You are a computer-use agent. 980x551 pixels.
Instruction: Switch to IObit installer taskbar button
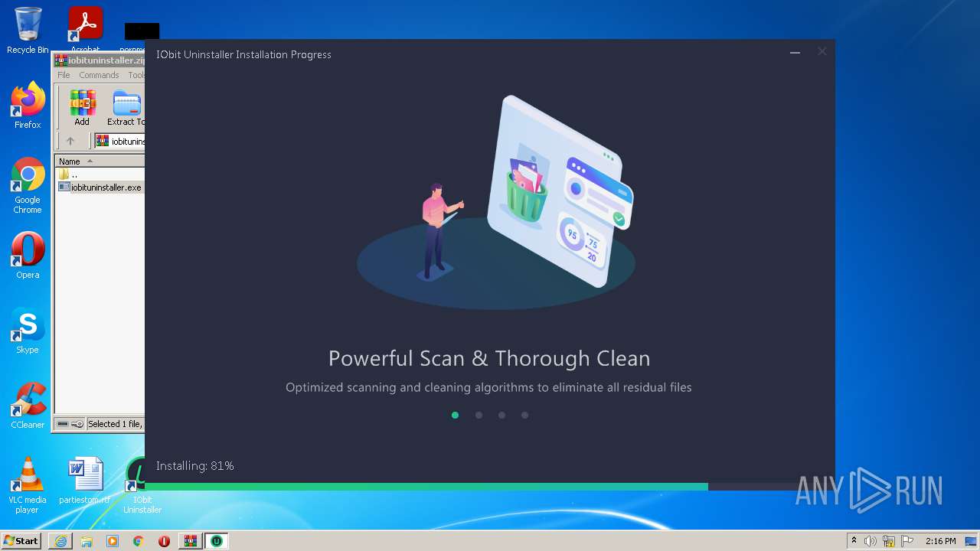(x=217, y=541)
